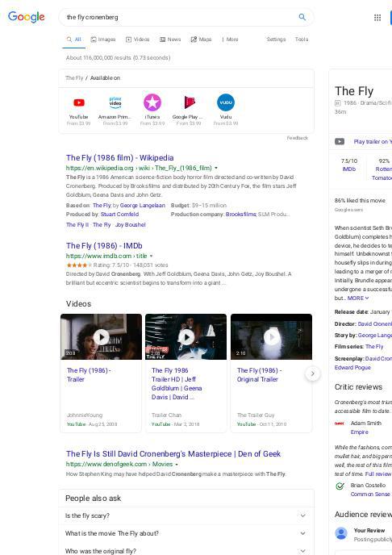
Task: Click 'The Fly 1986 Trailer HD' video title
Action: pos(177,384)
